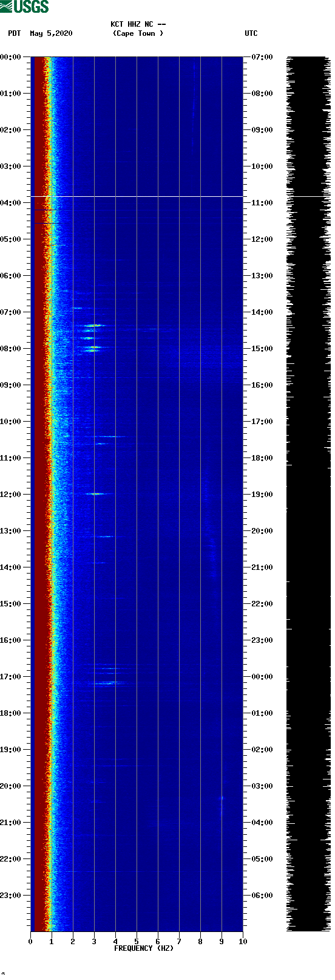Click the data gap line near 03:50 PDT

click(x=137, y=196)
